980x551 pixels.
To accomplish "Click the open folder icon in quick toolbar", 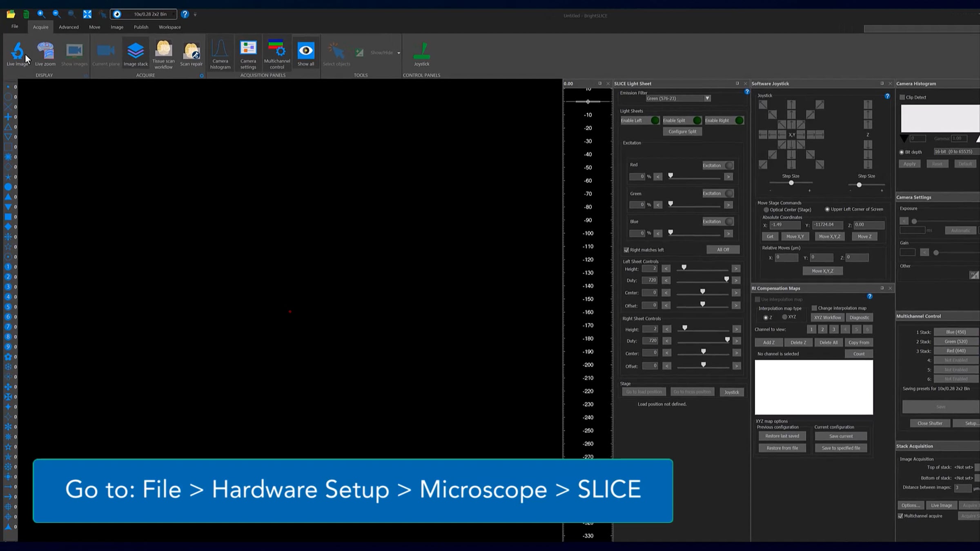I will (x=11, y=14).
